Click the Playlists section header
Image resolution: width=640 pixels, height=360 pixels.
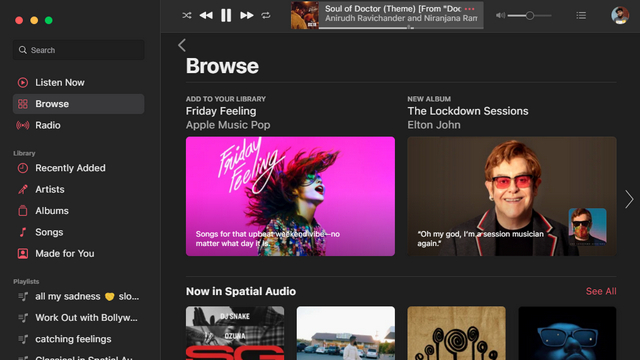(x=26, y=281)
